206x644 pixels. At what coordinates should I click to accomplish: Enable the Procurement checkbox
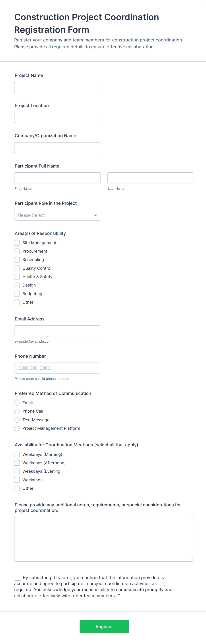(x=17, y=251)
